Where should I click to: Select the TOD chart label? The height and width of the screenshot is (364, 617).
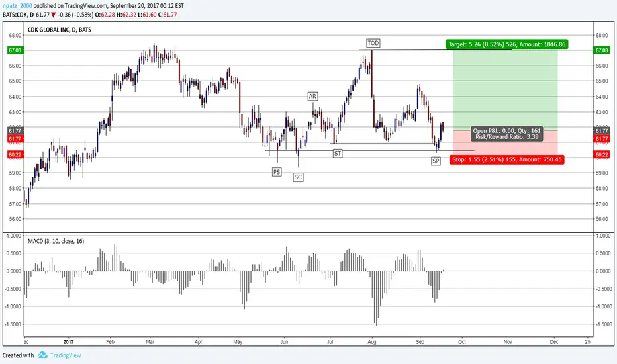click(373, 43)
